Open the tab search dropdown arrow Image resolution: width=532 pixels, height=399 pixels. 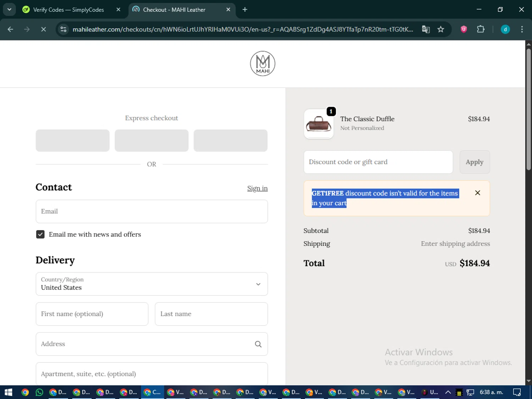tap(9, 10)
